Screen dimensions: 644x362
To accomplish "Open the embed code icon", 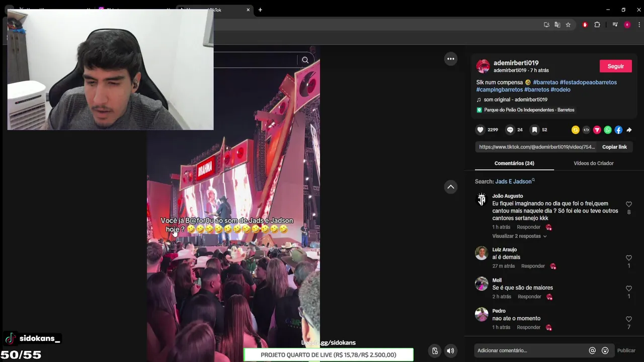I will (x=586, y=130).
